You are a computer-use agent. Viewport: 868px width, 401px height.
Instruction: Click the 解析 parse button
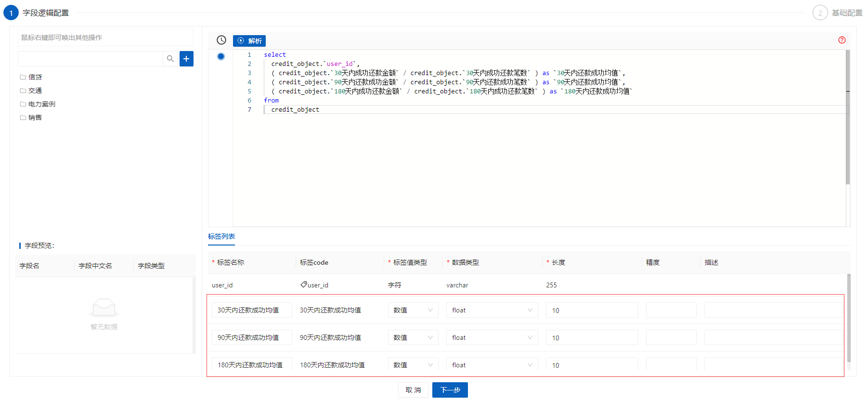coord(249,41)
